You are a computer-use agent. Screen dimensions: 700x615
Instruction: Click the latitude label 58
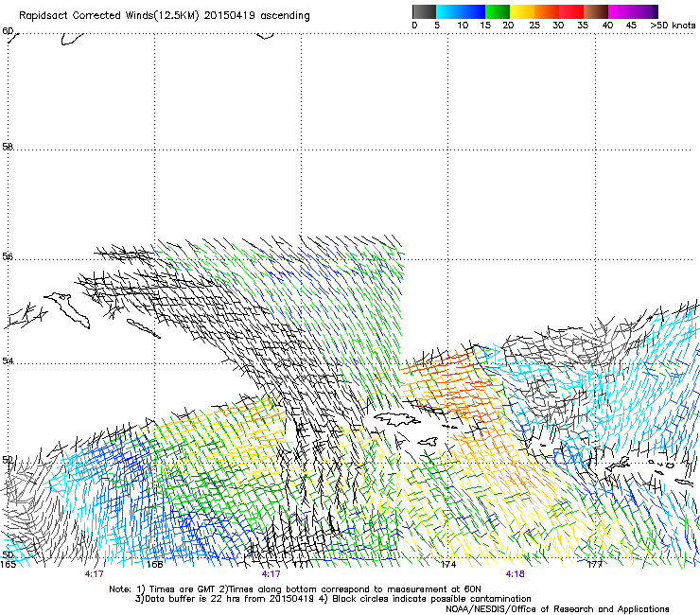click(x=8, y=147)
